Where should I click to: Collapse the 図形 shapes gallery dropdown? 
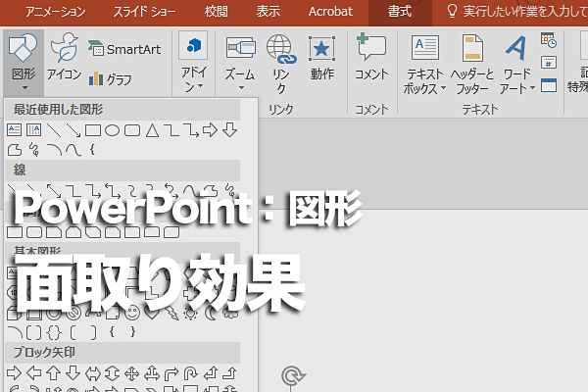tap(24, 63)
